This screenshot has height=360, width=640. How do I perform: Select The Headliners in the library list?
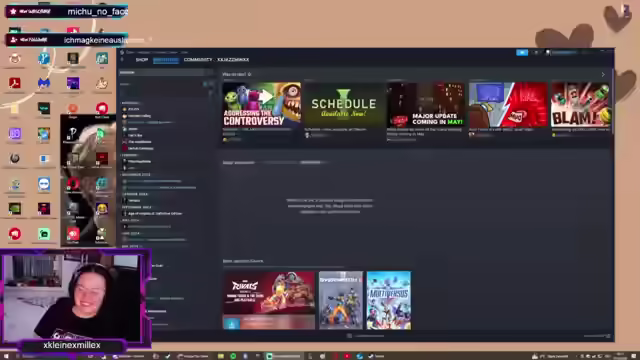click(139, 142)
